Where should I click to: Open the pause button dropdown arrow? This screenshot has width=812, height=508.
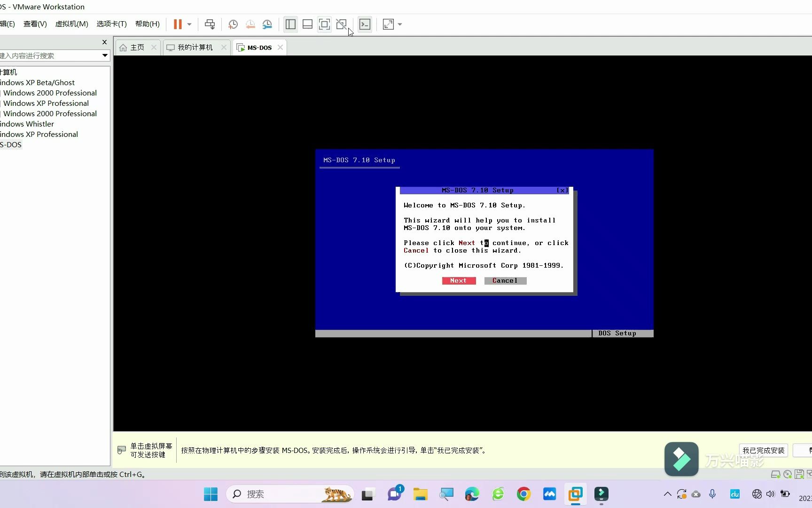(188, 24)
